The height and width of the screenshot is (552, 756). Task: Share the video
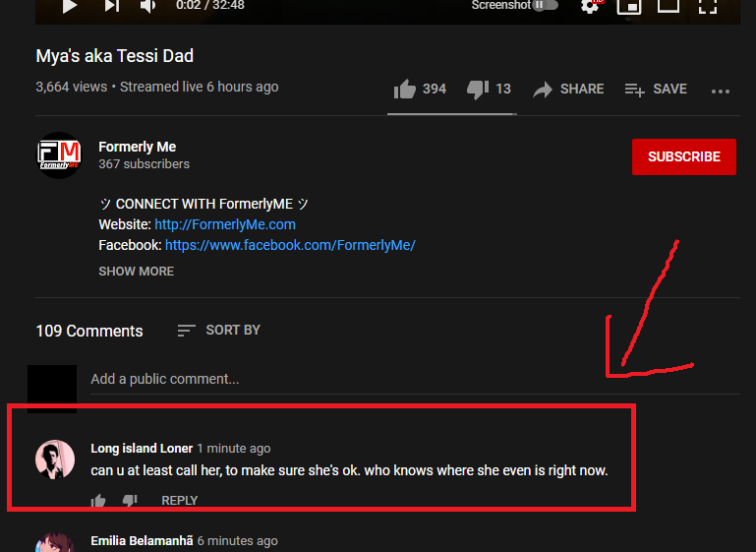568,90
